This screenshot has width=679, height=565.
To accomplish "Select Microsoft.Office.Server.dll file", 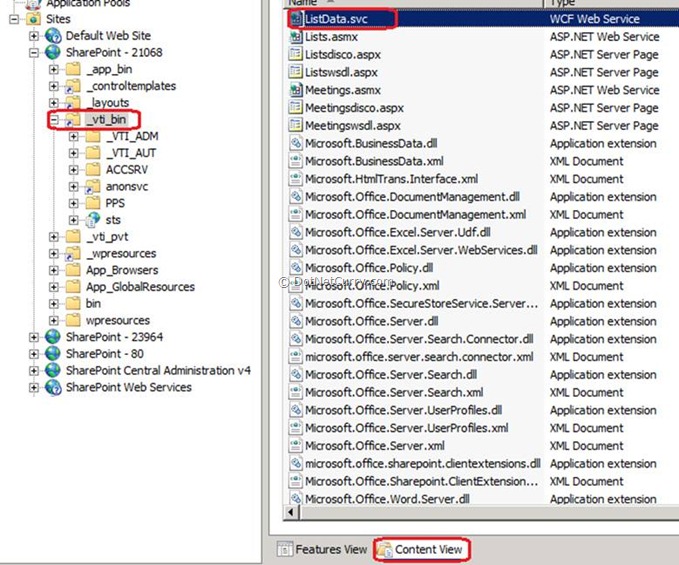I will coord(372,321).
